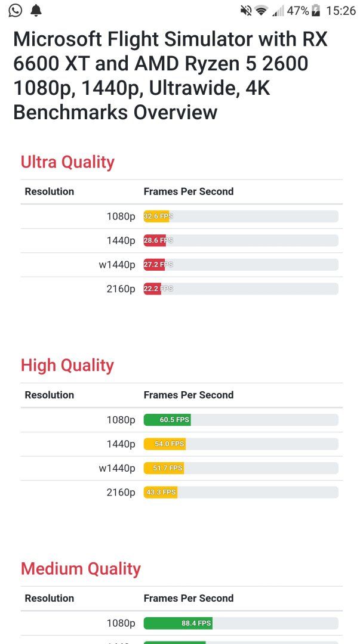This screenshot has width=363, height=644.
Task: Tap the battery charging icon
Action: (316, 10)
